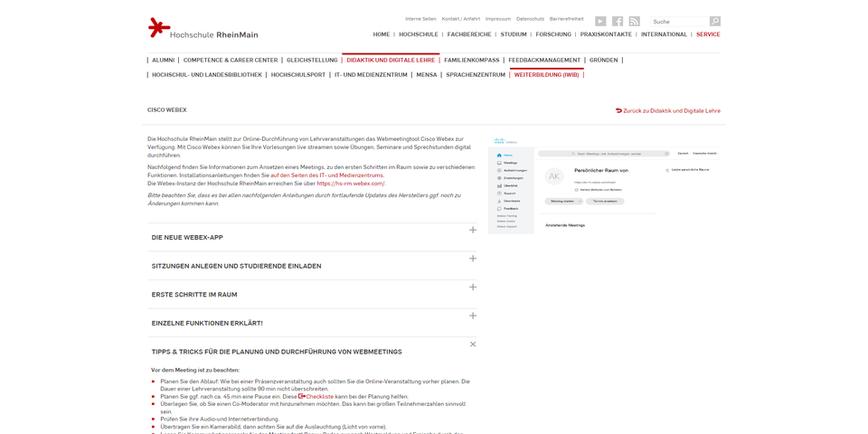Expand the Die neue Webex-App section
This screenshot has width=868, height=434.
pos(312,238)
